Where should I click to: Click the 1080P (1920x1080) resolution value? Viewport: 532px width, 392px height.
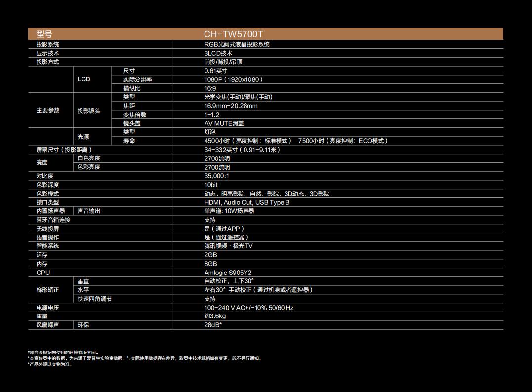(x=234, y=79)
